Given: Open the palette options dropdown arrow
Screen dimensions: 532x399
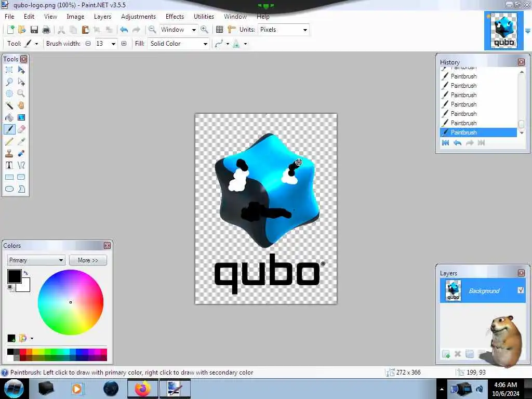Looking at the screenshot, I should (32, 338).
